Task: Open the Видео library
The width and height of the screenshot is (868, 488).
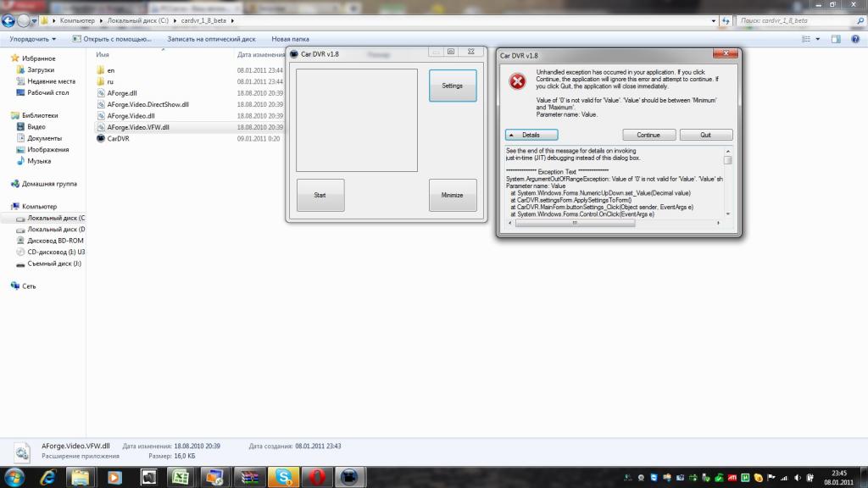Action: (36, 127)
